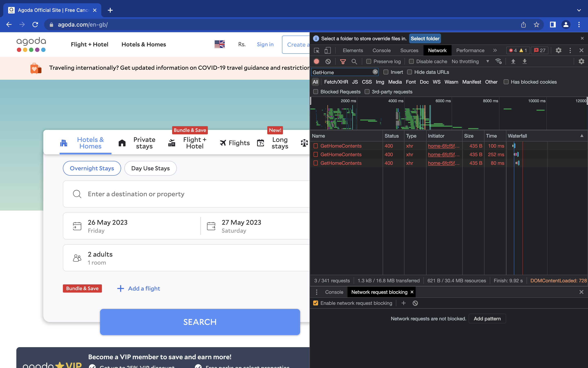This screenshot has width=588, height=368.
Task: Click the Add pattern button
Action: (x=487, y=319)
